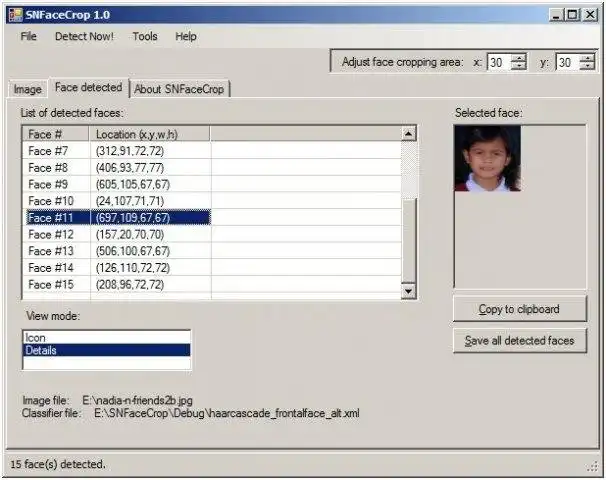Click Save all detected faces button
606x480 pixels.
pos(519,341)
